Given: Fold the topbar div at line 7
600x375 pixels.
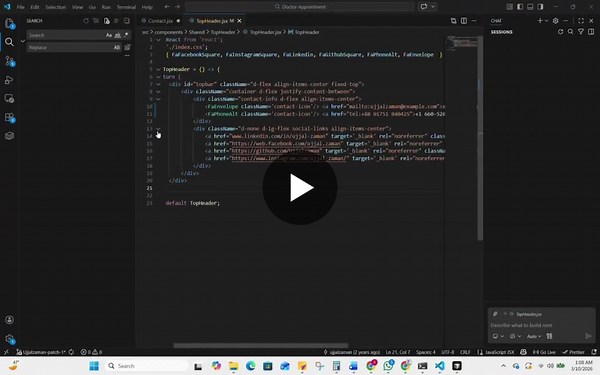Looking at the screenshot, I should [158, 84].
